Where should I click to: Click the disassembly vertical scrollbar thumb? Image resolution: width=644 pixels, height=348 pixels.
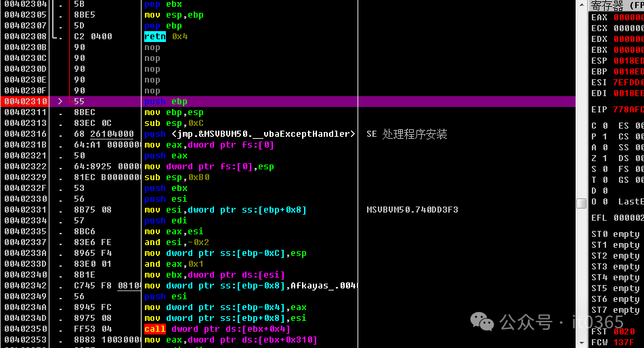[x=581, y=203]
